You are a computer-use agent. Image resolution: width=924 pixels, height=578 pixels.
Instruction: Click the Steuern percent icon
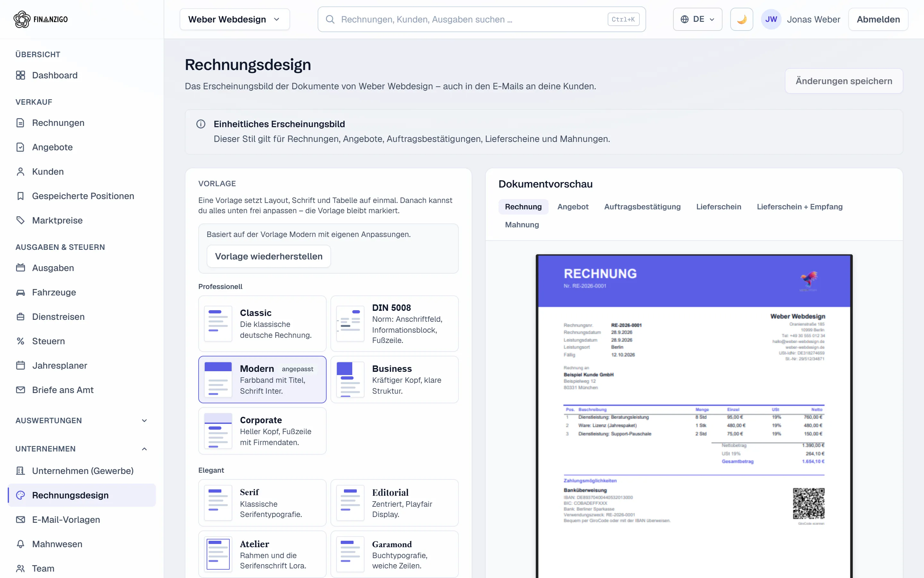[x=21, y=341]
